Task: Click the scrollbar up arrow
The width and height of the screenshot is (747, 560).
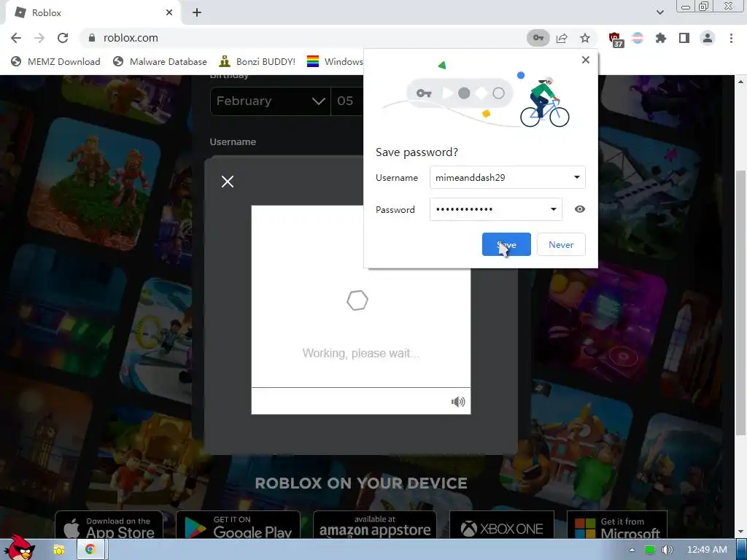Action: tap(740, 82)
